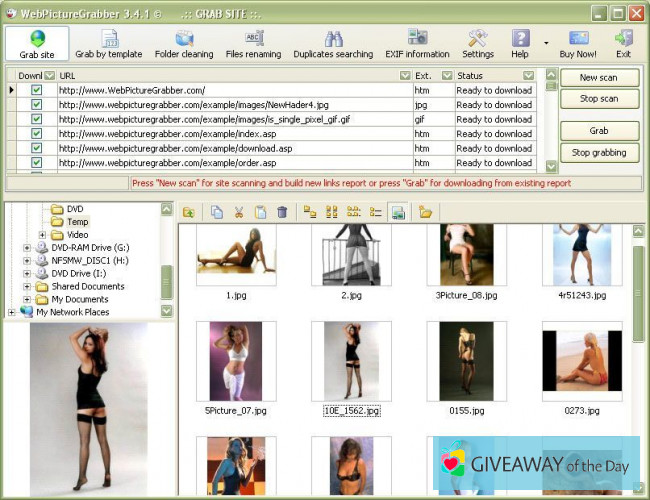Screen dimensions: 650x500
Task: Open the Duplicates searching tool
Action: pyautogui.click(x=333, y=43)
